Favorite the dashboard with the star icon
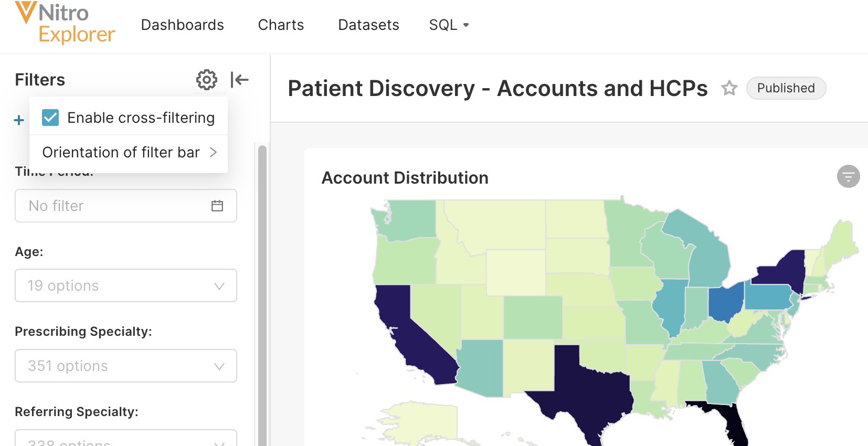This screenshot has width=868, height=446. point(729,88)
